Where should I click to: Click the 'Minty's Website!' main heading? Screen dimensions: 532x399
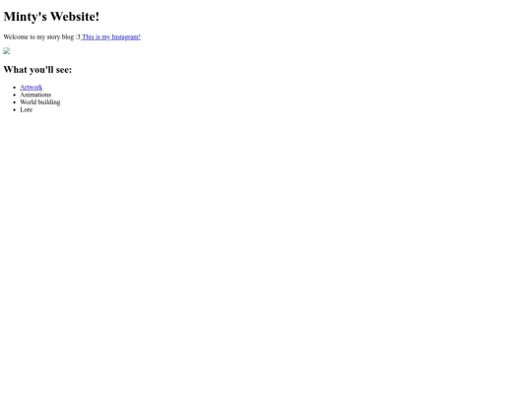pos(51,17)
